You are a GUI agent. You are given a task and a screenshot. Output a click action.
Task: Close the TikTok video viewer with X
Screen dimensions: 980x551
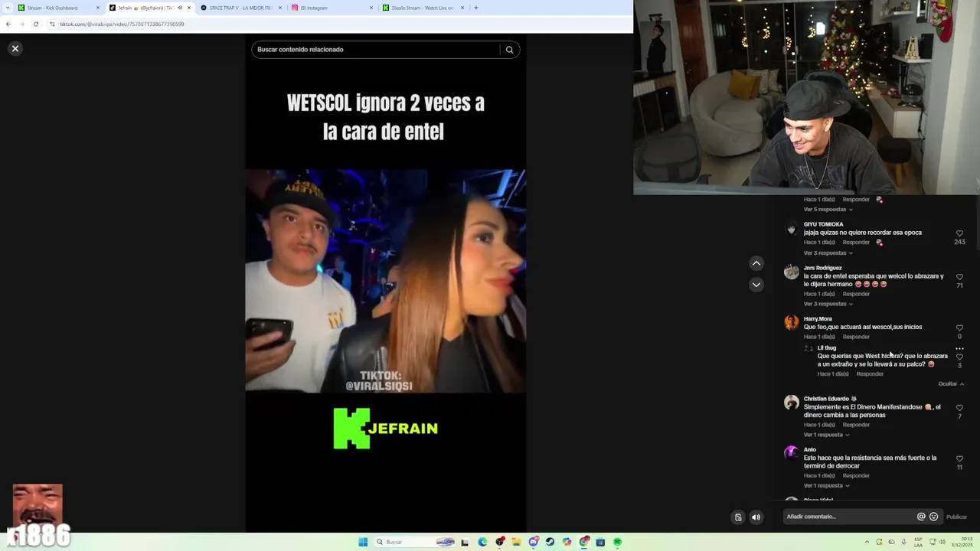[x=15, y=48]
